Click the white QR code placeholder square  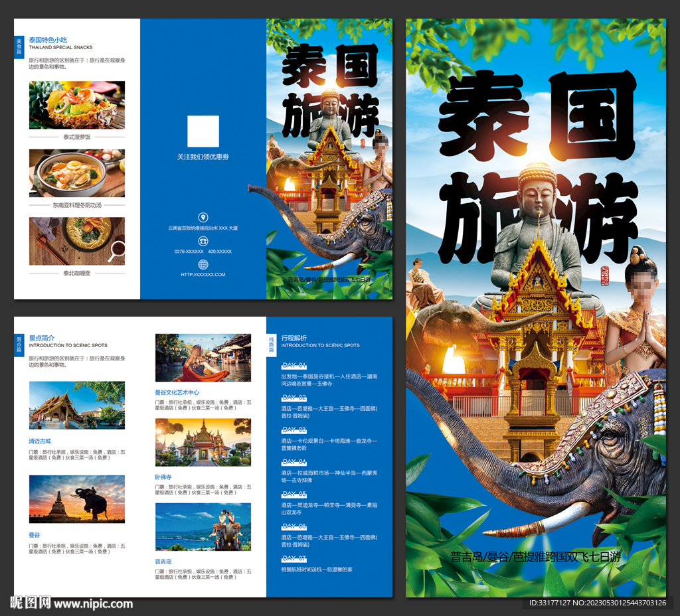pyautogui.click(x=203, y=131)
